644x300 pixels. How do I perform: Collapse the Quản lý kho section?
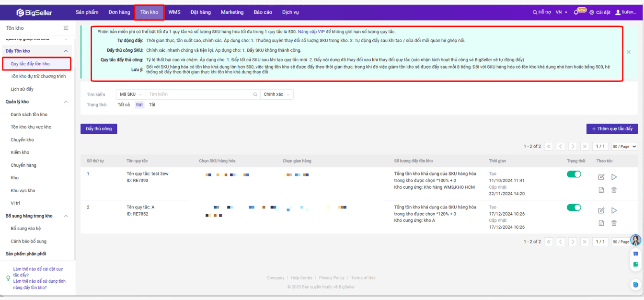click(66, 102)
